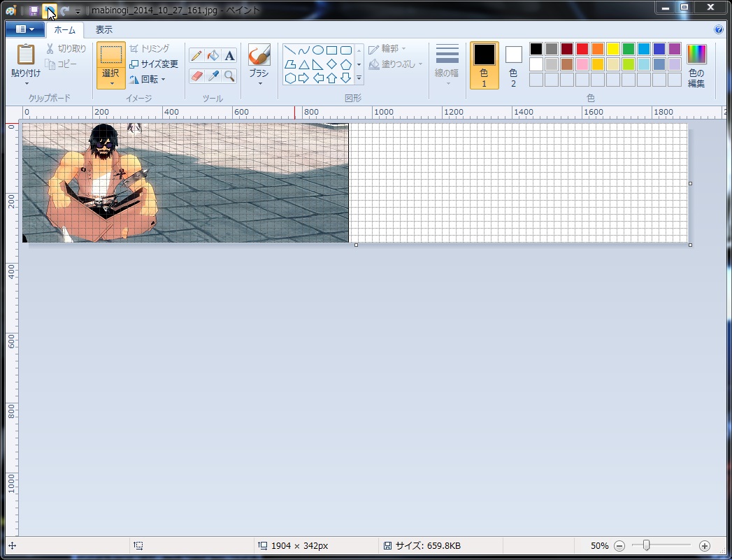The width and height of the screenshot is (732, 560).
Task: Pick the brown palette swatch
Action: tap(567, 64)
